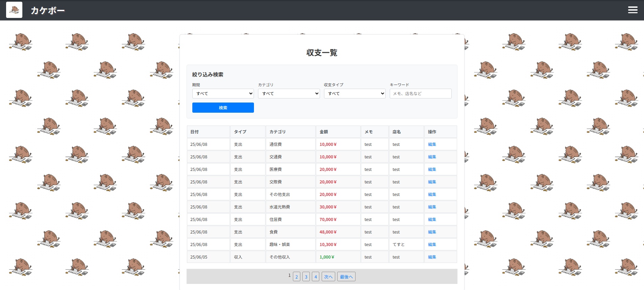The width and height of the screenshot is (644, 290).
Task: Click the 医療費 category cell
Action: [x=291, y=170]
